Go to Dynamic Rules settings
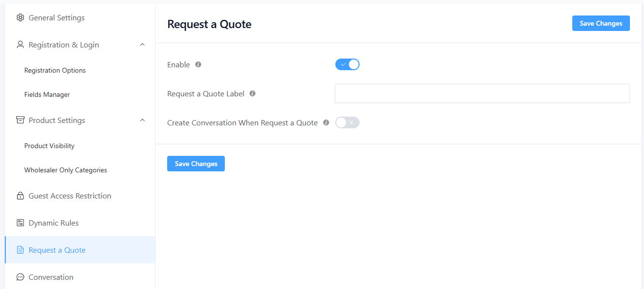Viewport: 644px width, 289px height. click(80, 223)
